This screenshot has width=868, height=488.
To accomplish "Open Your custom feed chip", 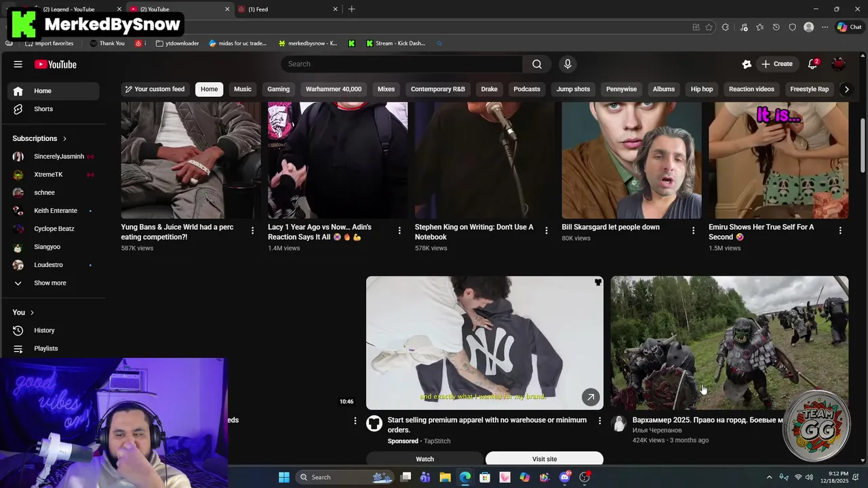I will coord(155,89).
